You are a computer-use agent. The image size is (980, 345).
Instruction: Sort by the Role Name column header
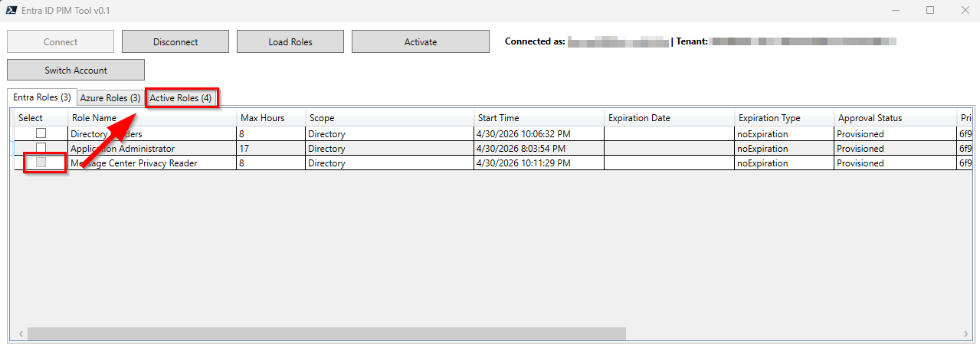(x=152, y=118)
